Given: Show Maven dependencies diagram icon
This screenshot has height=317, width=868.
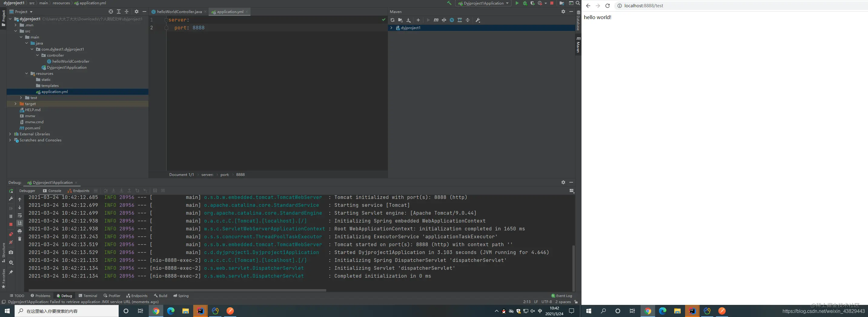Looking at the screenshot, I should (x=460, y=20).
